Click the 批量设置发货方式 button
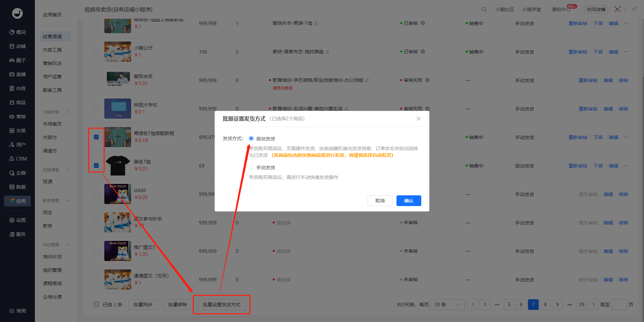 pos(222,305)
